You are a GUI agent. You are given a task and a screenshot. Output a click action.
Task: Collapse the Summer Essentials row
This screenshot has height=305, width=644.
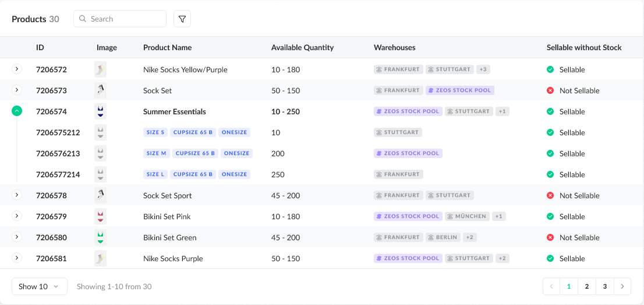coord(17,111)
